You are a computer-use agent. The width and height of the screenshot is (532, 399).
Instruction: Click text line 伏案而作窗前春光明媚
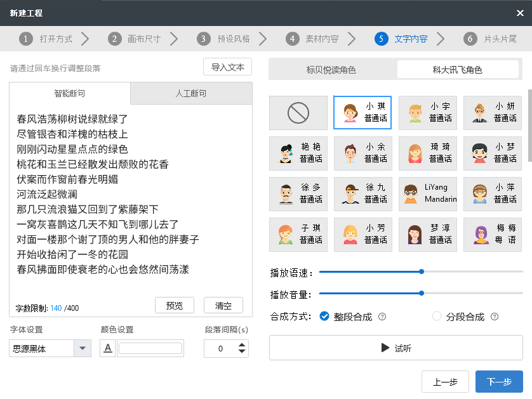click(x=67, y=179)
